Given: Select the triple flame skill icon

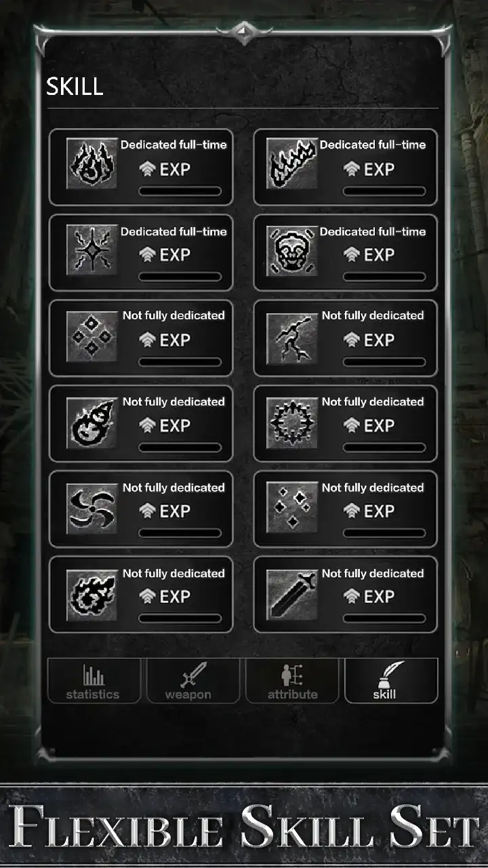Looking at the screenshot, I should pyautogui.click(x=92, y=163).
